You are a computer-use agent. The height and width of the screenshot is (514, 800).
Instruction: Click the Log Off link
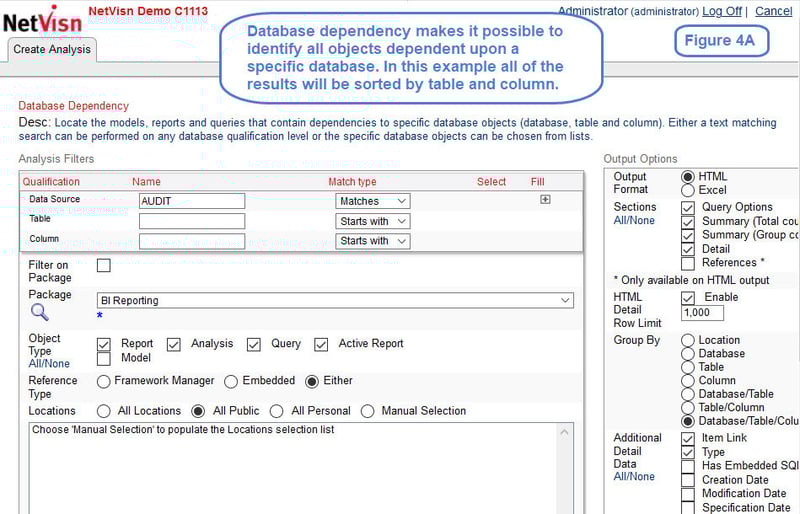point(721,11)
